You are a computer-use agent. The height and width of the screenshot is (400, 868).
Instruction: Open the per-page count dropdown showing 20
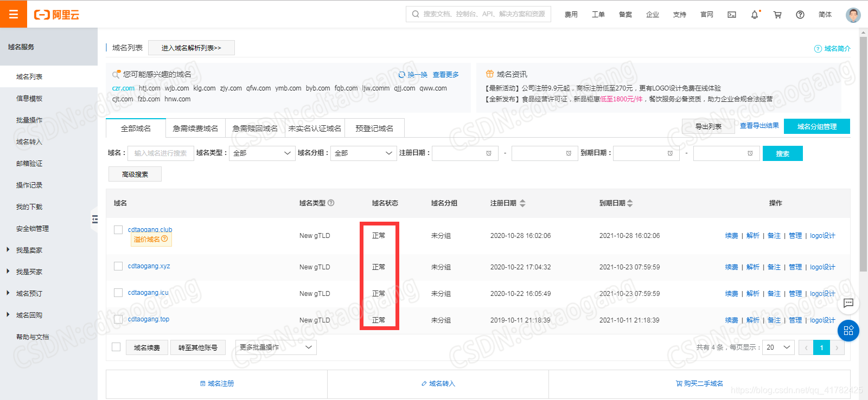pyautogui.click(x=778, y=347)
